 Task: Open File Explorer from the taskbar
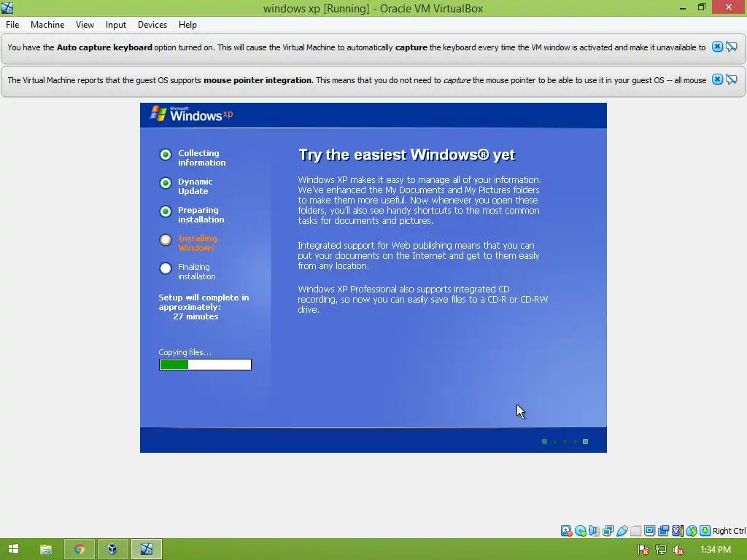tap(46, 549)
